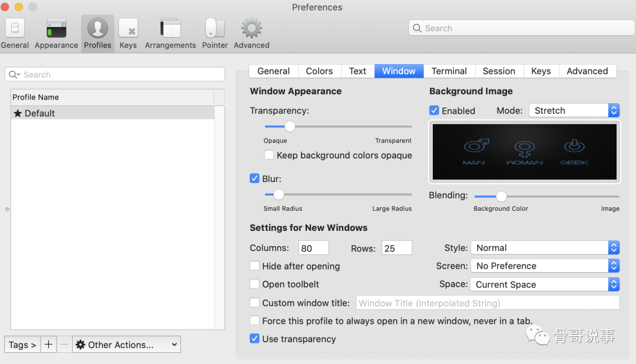Viewport: 636px width, 364px height.
Task: Click the Window Title interpolated string field
Action: (488, 303)
